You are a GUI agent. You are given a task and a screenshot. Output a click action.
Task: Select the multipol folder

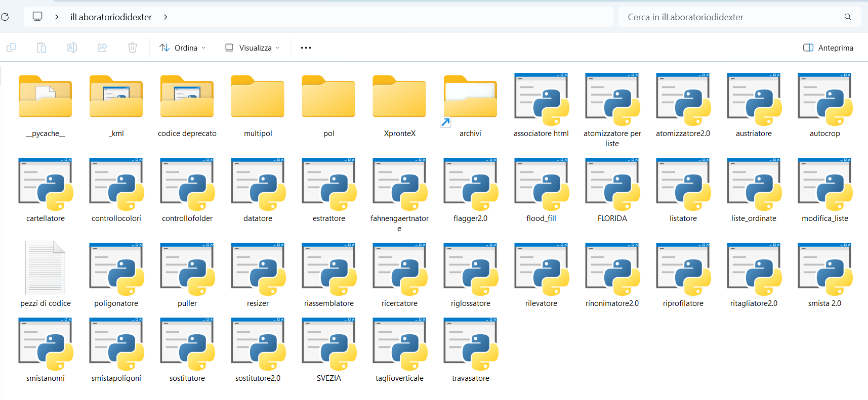(x=258, y=106)
